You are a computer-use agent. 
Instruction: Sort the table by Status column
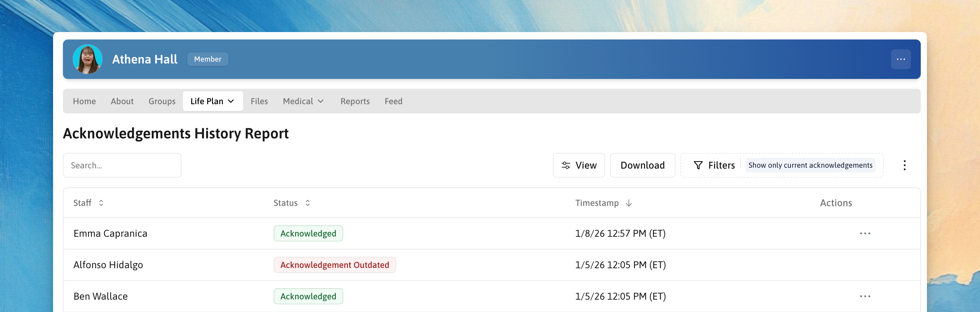click(x=292, y=203)
